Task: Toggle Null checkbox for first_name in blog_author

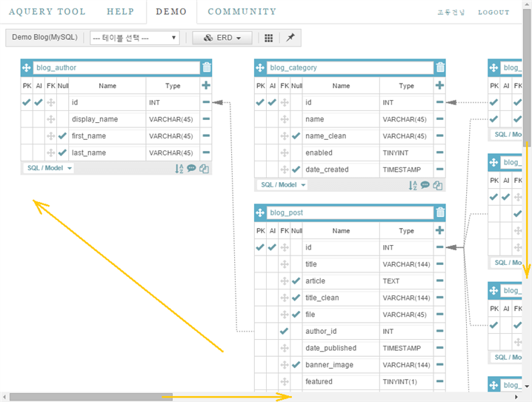Action: coord(62,136)
